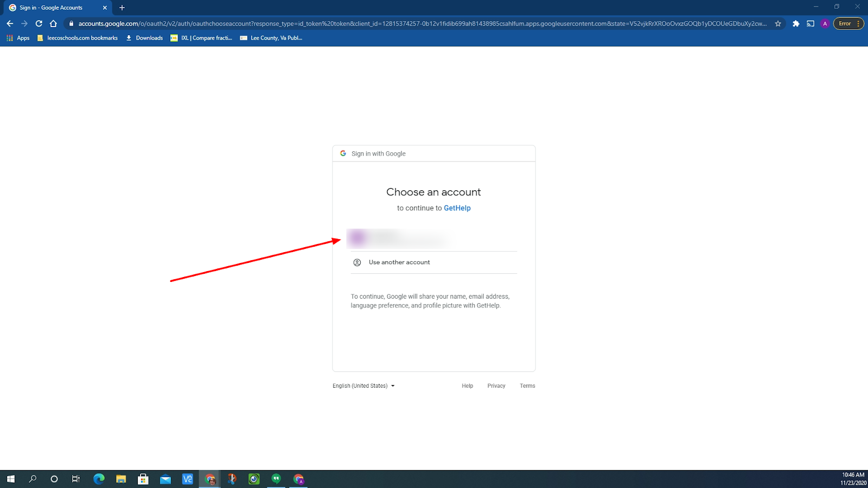Click the Cast icon in the toolbar
This screenshot has height=488, width=868.
click(810, 23)
